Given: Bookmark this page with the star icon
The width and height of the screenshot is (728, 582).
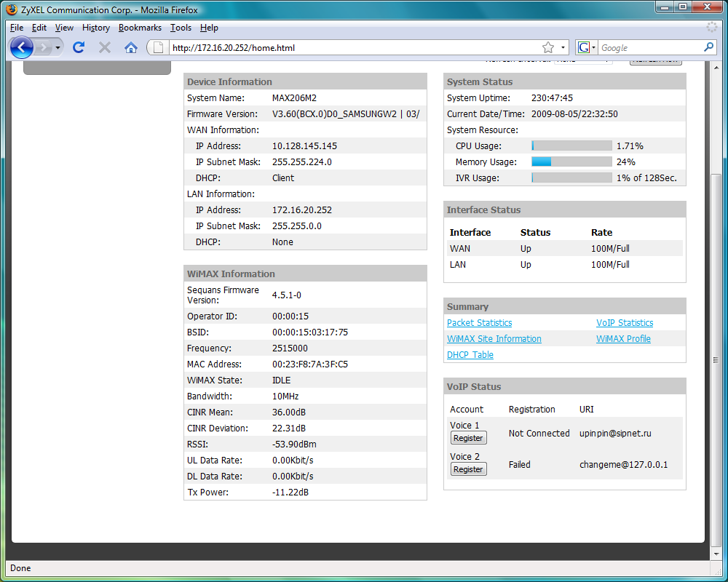Looking at the screenshot, I should pyautogui.click(x=548, y=47).
